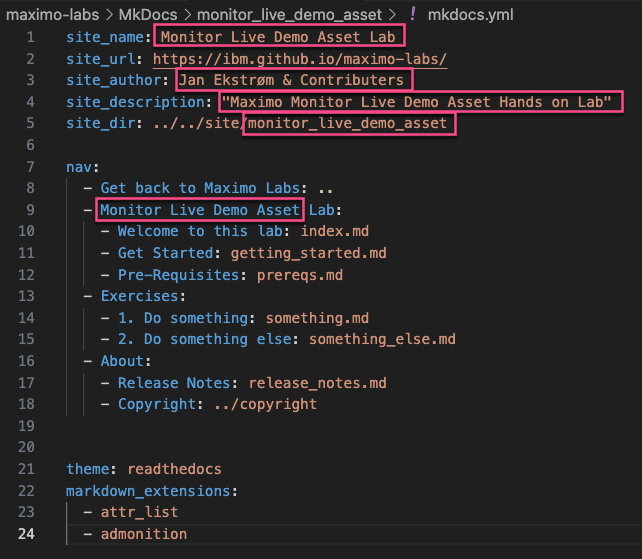Click the maximo-labs breadcrumb segment
The width and height of the screenshot is (642, 559).
[x=52, y=15]
